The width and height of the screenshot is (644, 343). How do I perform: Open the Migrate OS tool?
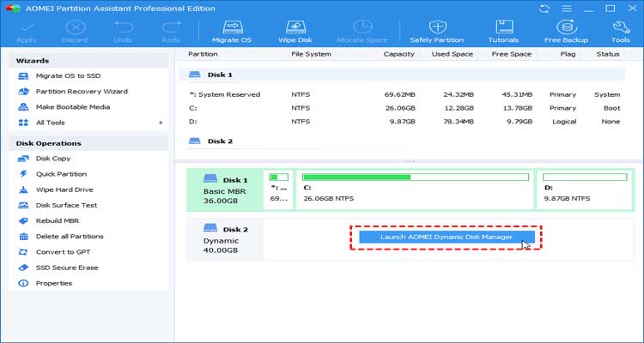232,32
